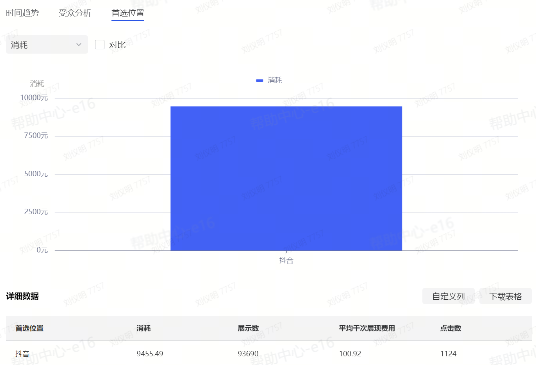Screen dimensions: 536x365
Task: Click the 详细数据 section heading
Action: [22, 296]
